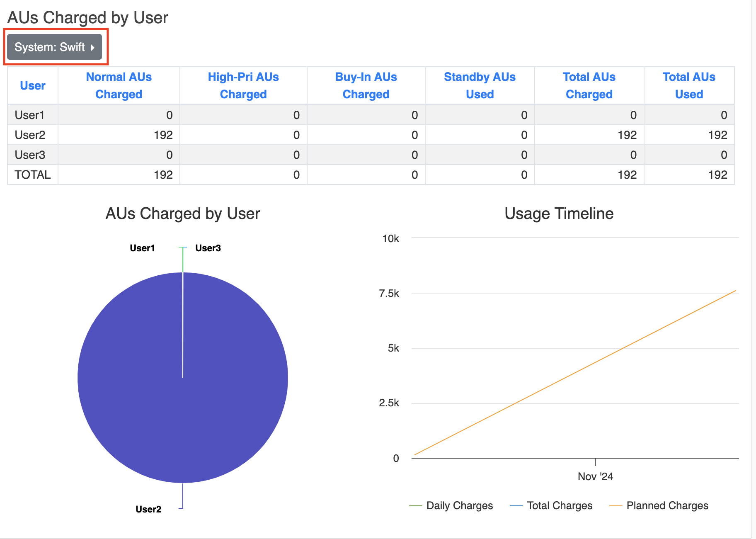Click the TOTAL row label cell

(32, 175)
